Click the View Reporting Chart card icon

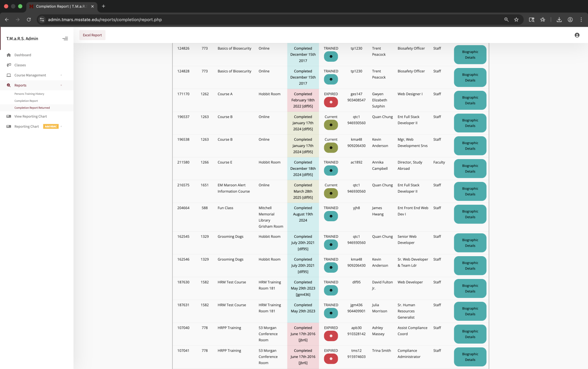pos(8,117)
